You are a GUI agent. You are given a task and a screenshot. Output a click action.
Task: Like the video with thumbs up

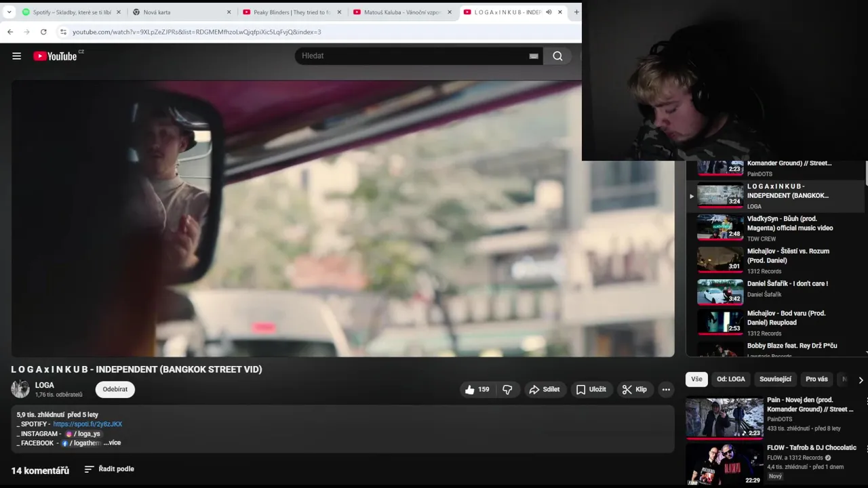(x=477, y=390)
